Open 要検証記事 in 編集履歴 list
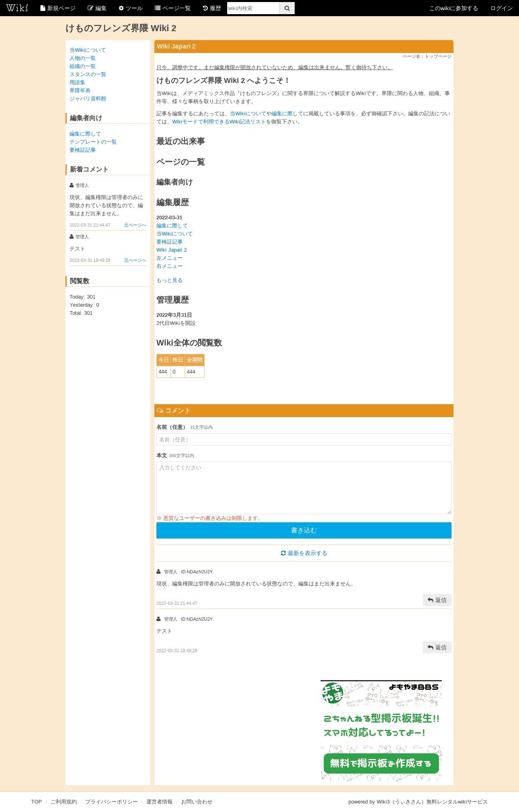The image size is (519, 812). (x=169, y=242)
